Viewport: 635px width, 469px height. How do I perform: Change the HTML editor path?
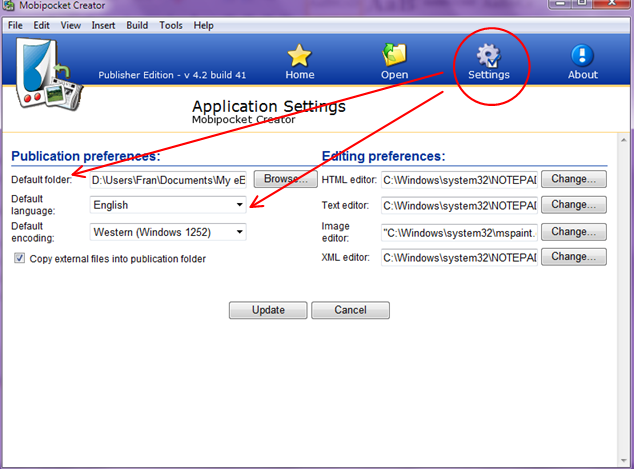tap(574, 179)
